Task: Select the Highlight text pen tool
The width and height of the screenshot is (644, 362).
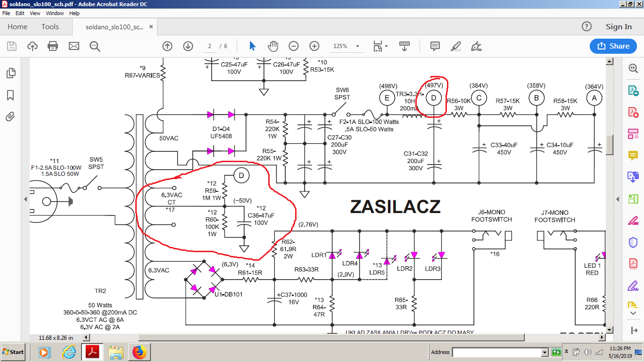Action: coord(455,46)
